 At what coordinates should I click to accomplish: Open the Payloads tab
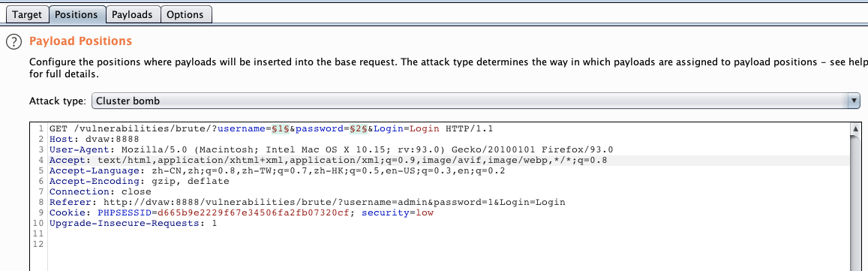(132, 14)
